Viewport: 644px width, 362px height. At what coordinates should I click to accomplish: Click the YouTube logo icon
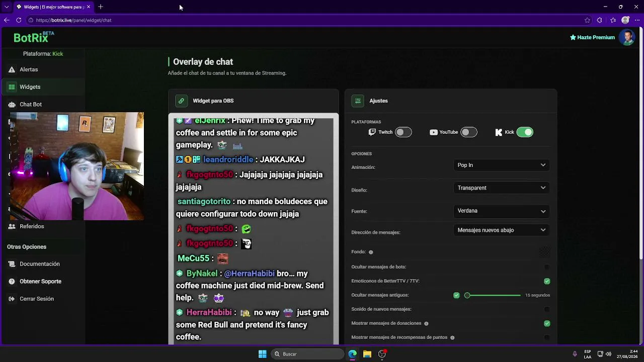434,132
